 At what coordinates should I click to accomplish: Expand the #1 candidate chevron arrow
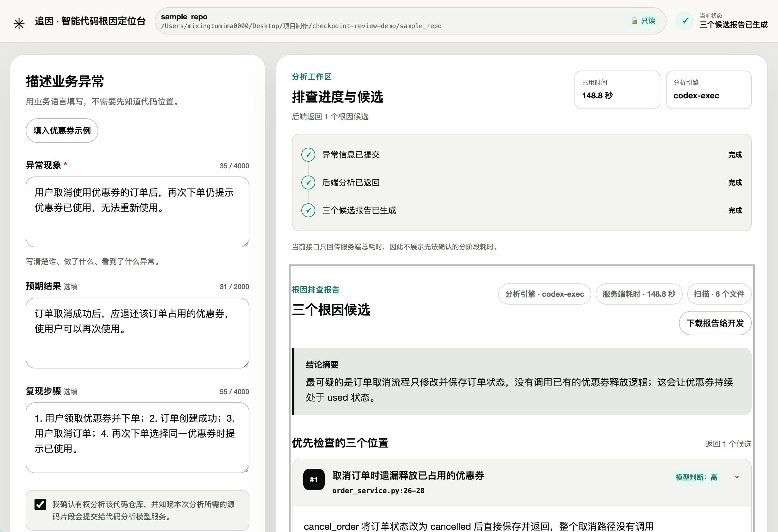(737, 477)
